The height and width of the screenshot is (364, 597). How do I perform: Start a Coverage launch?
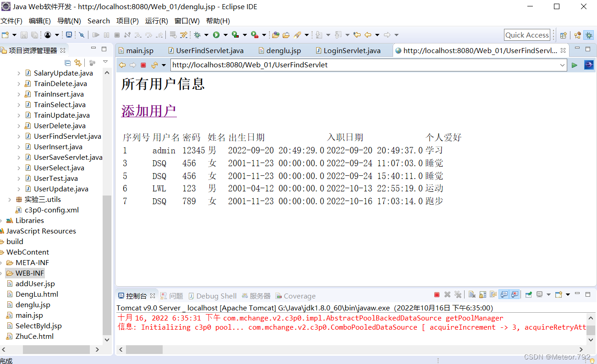coord(236,35)
